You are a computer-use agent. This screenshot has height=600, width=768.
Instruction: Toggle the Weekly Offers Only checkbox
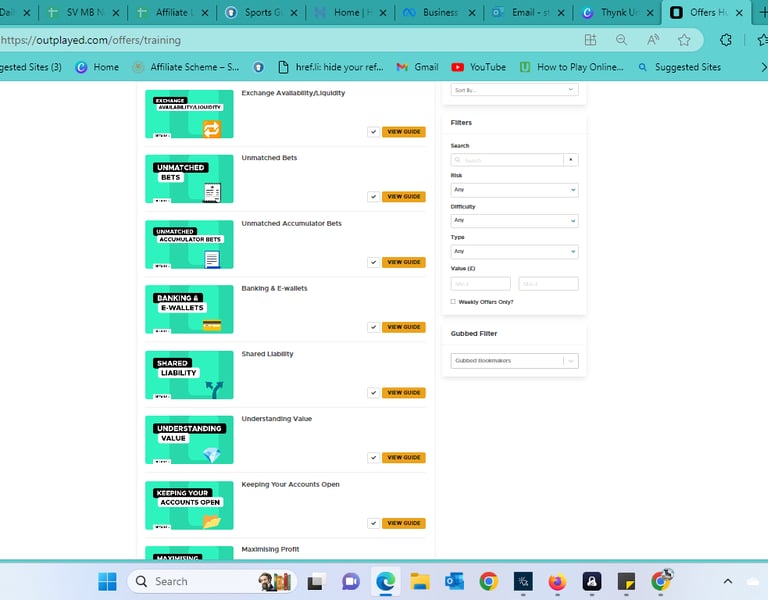453,302
